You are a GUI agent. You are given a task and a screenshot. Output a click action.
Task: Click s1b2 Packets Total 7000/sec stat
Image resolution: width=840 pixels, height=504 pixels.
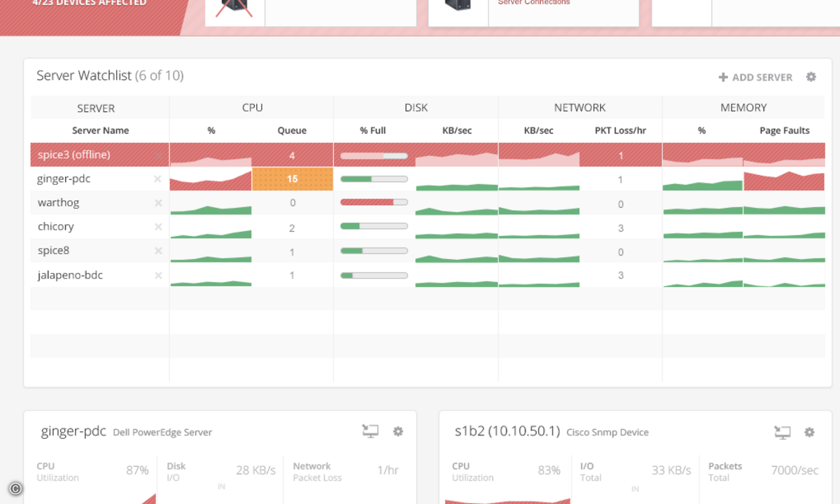point(763,472)
